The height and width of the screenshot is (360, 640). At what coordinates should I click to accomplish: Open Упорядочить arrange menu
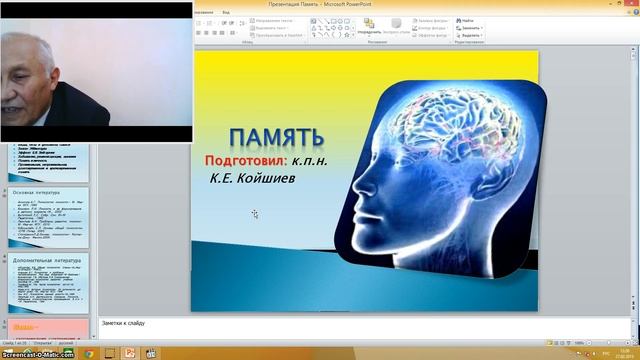point(369,27)
